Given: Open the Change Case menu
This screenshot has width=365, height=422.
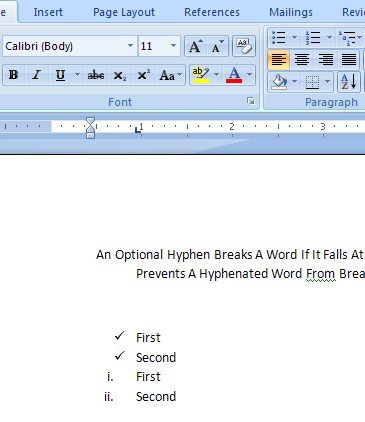Looking at the screenshot, I should [x=170, y=75].
